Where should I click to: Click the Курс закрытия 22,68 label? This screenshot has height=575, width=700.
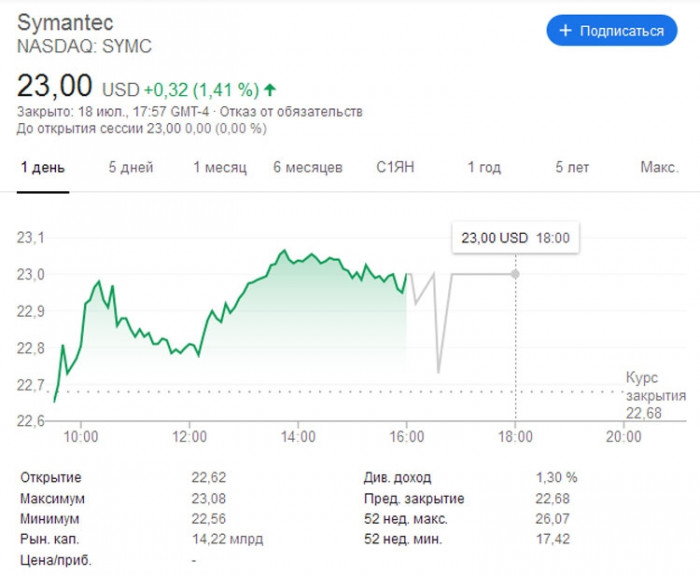point(654,395)
